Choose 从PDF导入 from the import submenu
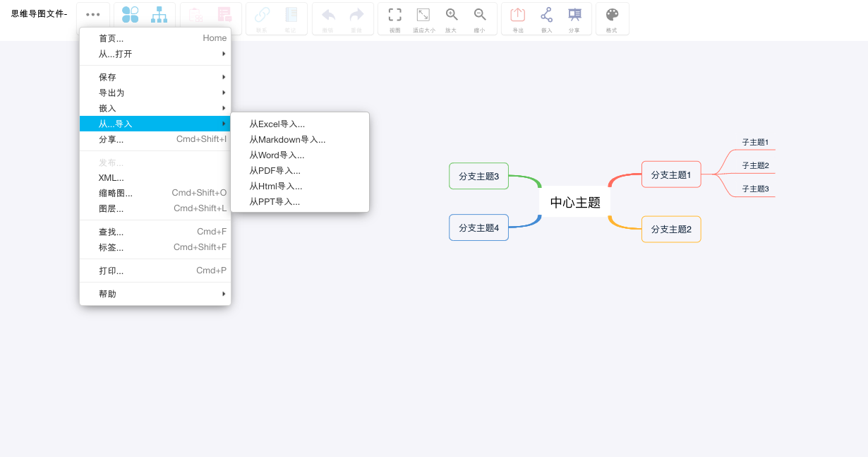This screenshot has width=868, height=457. pos(275,170)
